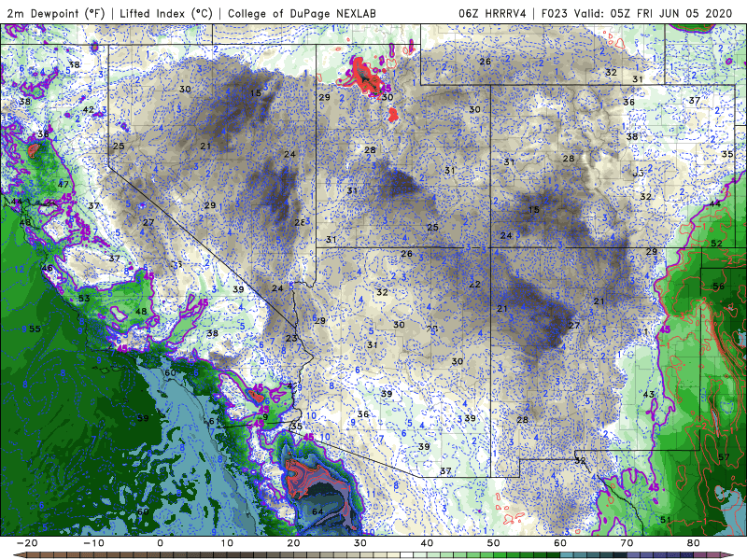Click the -10 label on the color scale
The image size is (747, 560).
click(x=93, y=543)
